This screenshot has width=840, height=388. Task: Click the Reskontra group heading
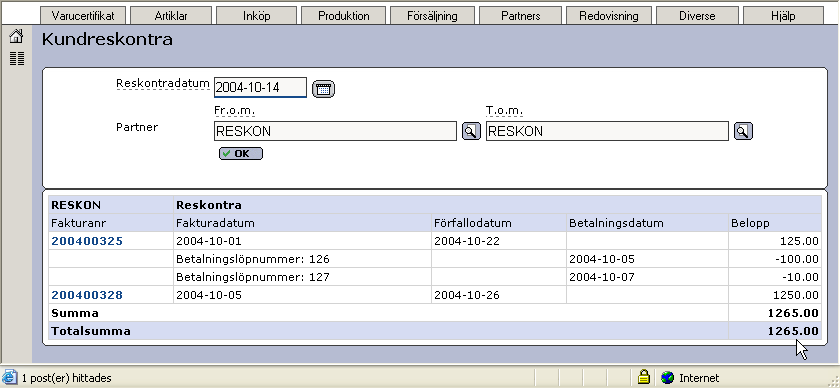[209, 205]
